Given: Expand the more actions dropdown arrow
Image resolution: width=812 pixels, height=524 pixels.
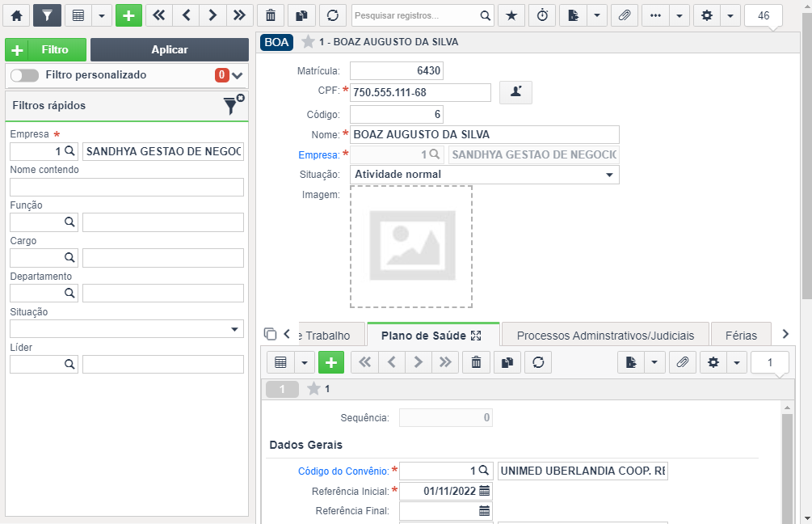Looking at the screenshot, I should coord(679,15).
